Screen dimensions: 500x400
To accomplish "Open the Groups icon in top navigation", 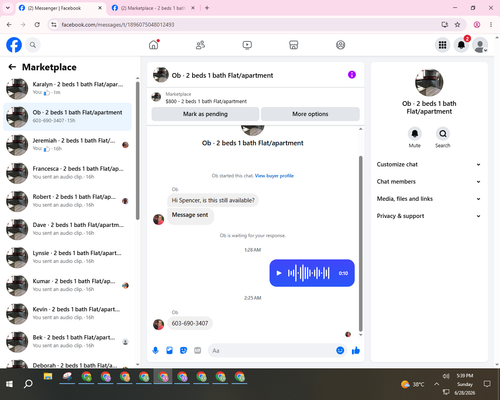I will tap(340, 45).
